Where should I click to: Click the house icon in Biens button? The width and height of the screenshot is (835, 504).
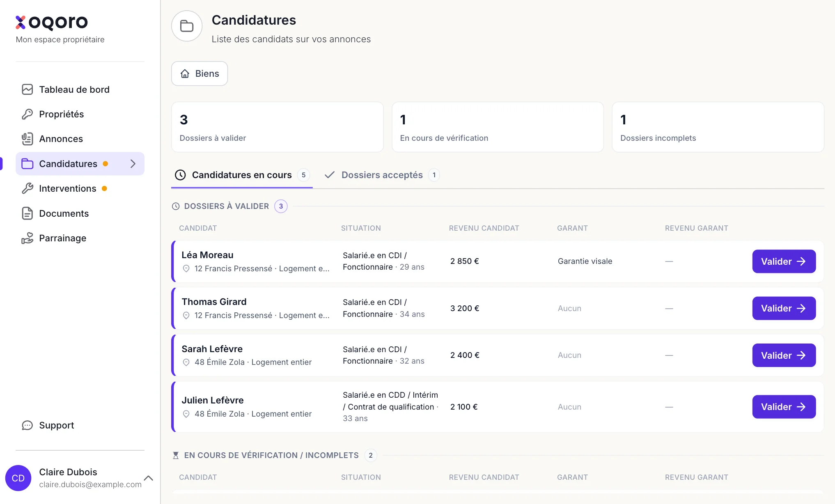point(185,73)
